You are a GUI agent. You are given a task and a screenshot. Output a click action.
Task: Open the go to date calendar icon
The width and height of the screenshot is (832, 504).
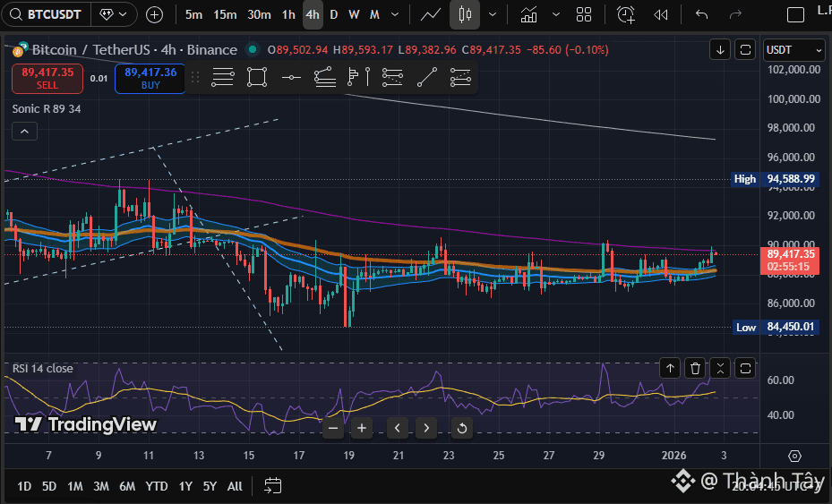tap(273, 486)
